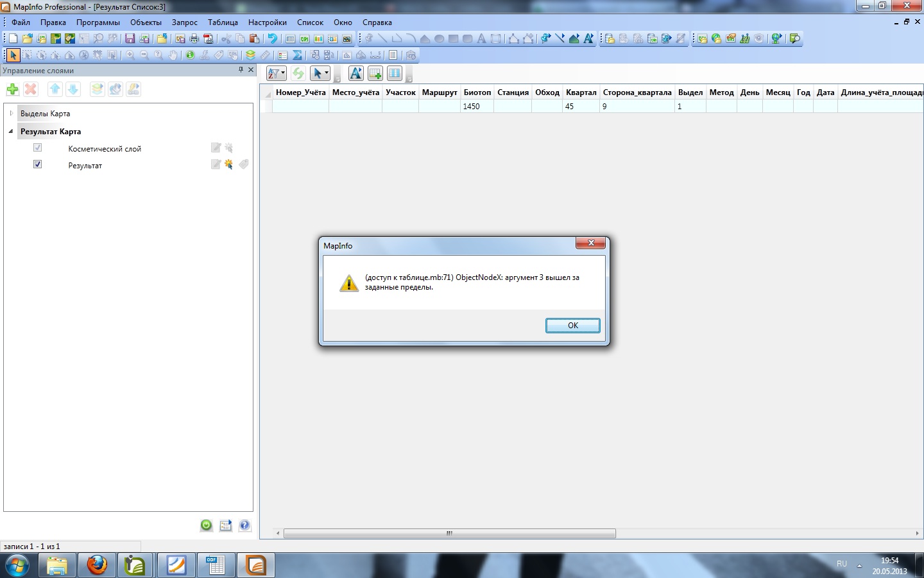This screenshot has width=924, height=578.
Task: Open the Справка menu
Action: 377,22
